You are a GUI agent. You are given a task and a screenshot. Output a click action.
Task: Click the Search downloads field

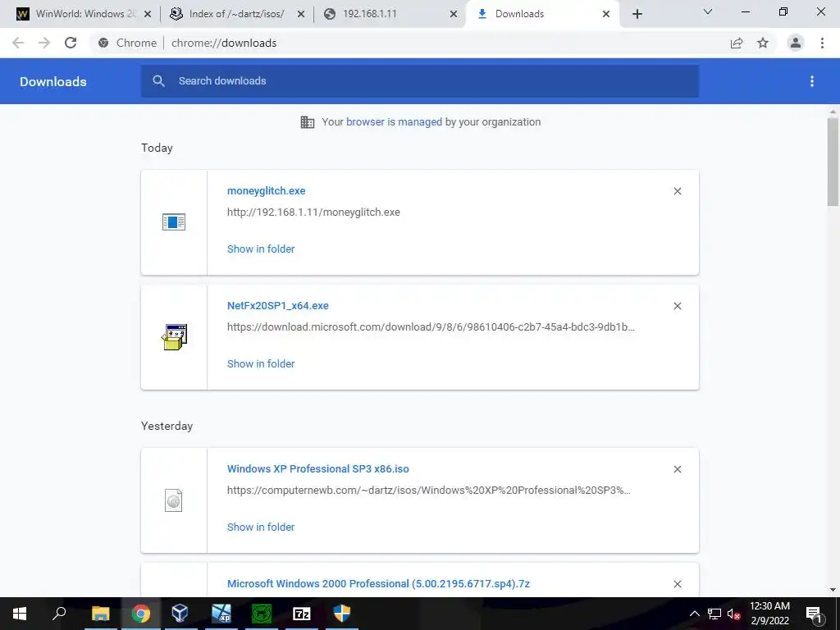pos(420,81)
